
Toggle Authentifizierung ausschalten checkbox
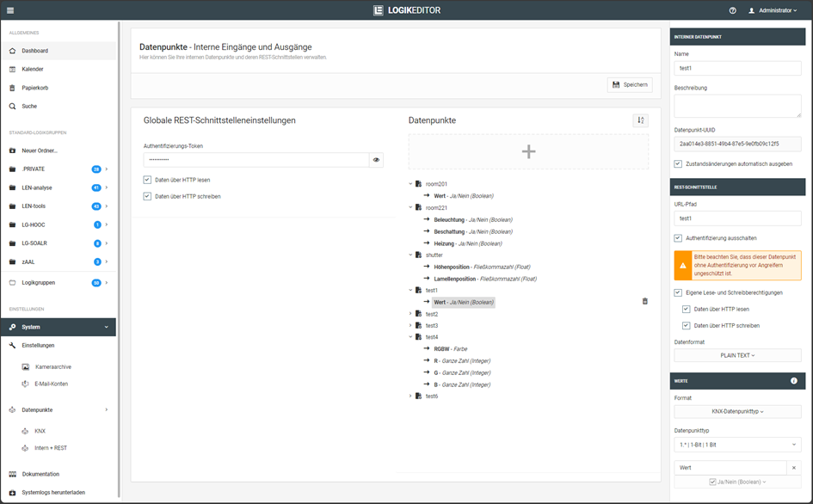coord(678,238)
